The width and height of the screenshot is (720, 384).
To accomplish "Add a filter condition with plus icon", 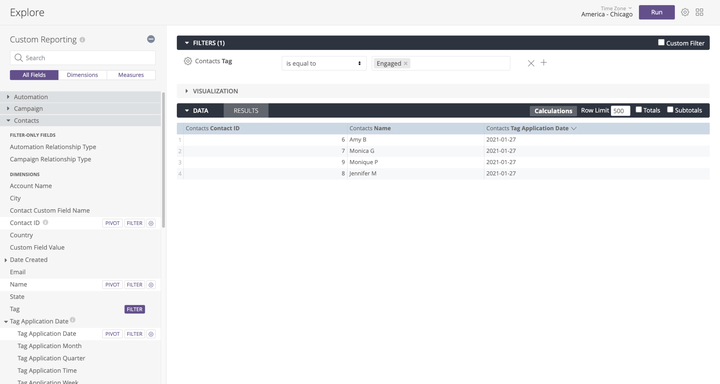I will pos(544,62).
